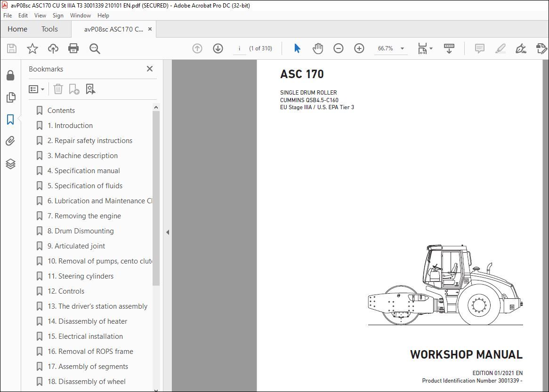This screenshot has height=392, width=549.
Task: Open the Layers panel
Action: point(10,163)
